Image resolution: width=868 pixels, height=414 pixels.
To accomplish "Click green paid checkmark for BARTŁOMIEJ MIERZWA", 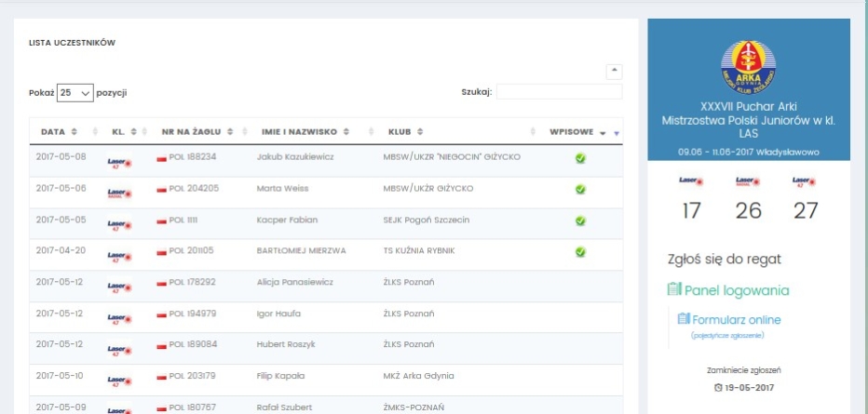I will (580, 252).
